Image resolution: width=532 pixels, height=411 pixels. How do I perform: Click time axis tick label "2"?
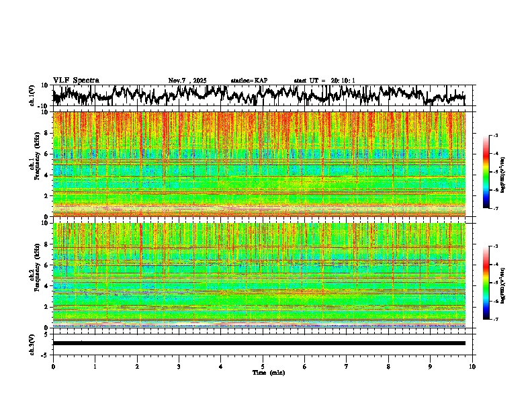tap(137, 367)
